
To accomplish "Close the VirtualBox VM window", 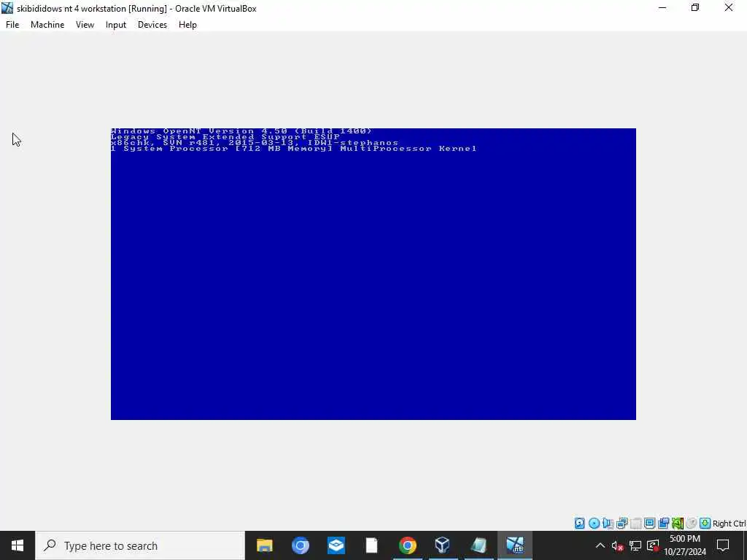I will coord(729,8).
